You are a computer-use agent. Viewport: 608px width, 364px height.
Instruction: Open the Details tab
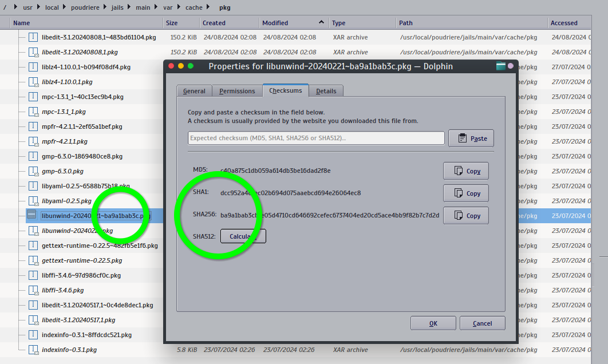click(x=326, y=91)
